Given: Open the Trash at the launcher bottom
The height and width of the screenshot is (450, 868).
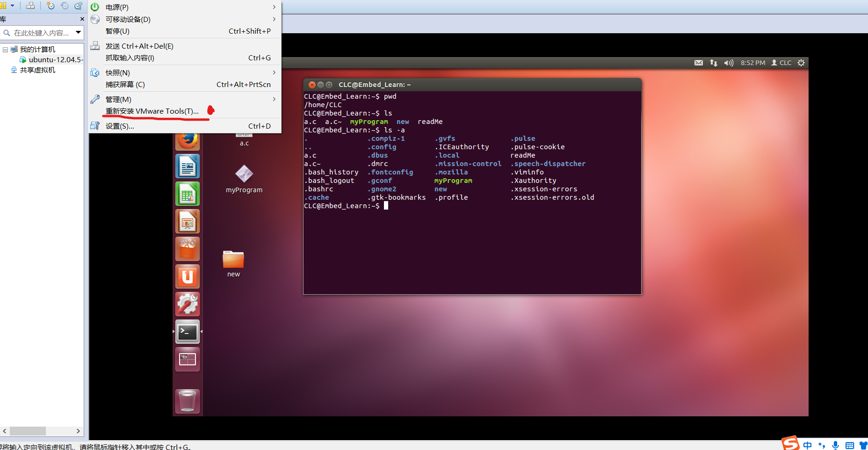Looking at the screenshot, I should point(187,400).
